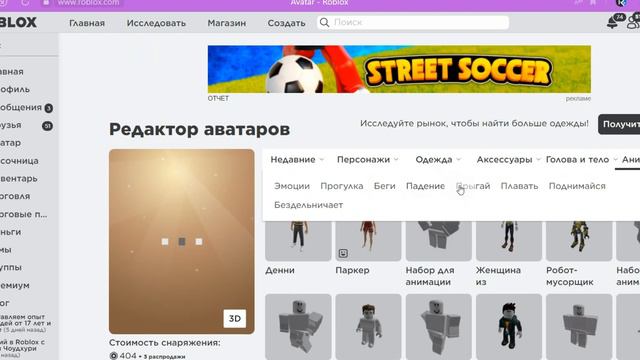
Task: Click the www.roblox.com address bar
Action: [x=88, y=3]
